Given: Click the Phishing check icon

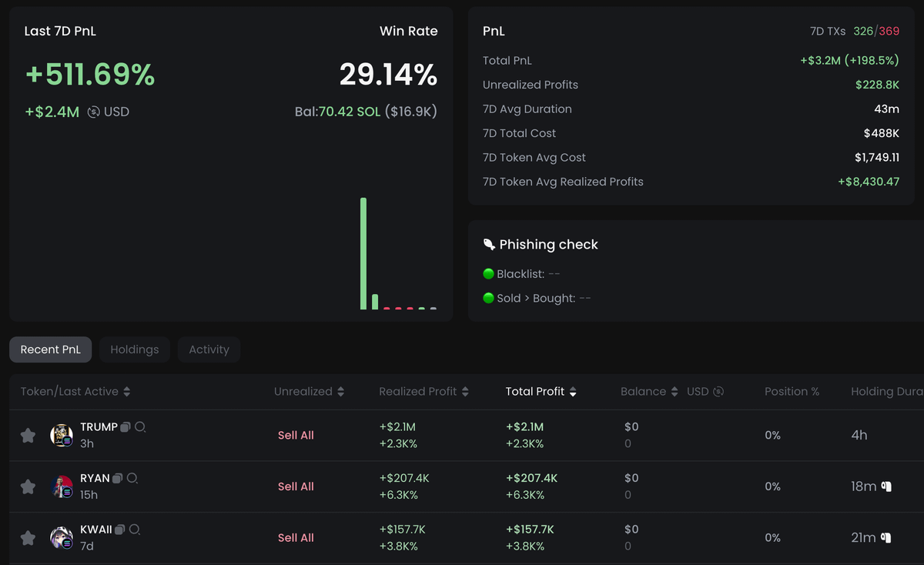Looking at the screenshot, I should tap(489, 245).
